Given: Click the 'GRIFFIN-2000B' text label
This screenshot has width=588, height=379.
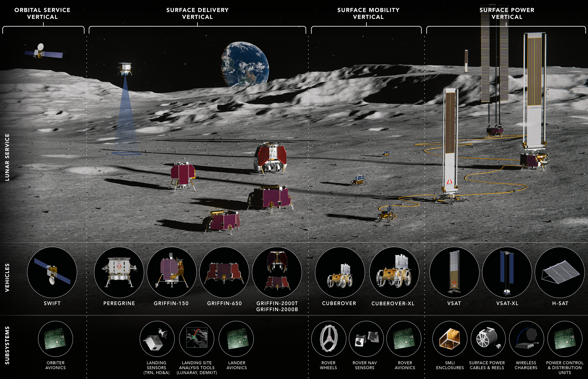Looking at the screenshot, I should click(x=277, y=310).
